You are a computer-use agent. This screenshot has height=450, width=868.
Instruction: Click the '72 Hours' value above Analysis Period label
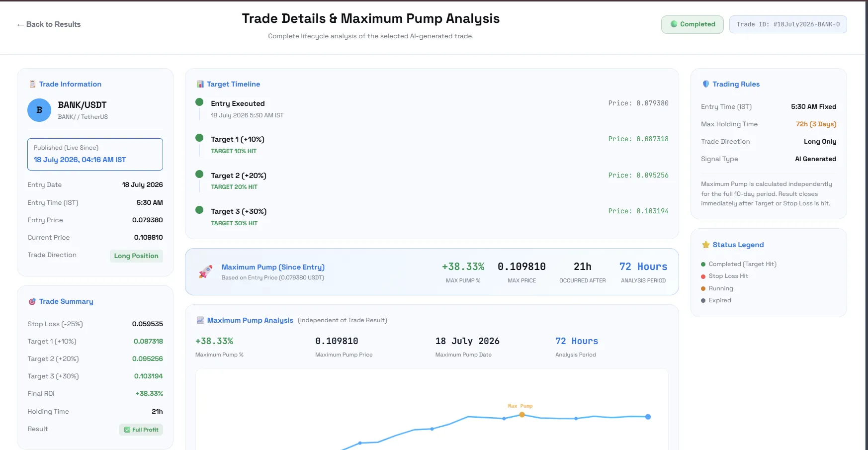click(643, 267)
